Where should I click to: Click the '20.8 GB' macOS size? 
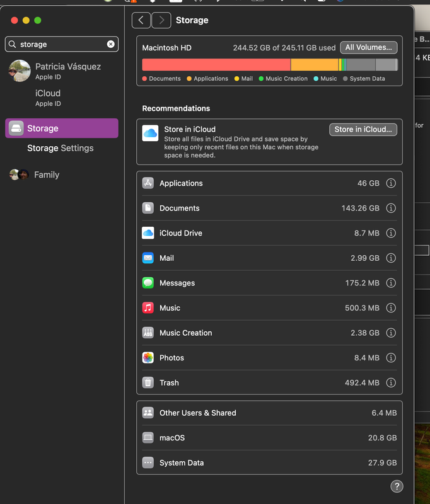(383, 438)
